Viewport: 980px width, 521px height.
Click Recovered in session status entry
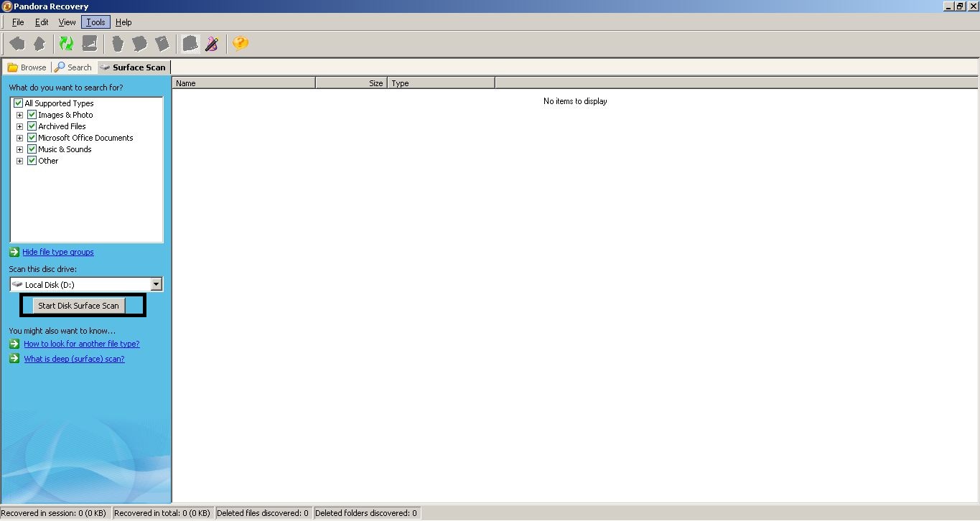(55, 513)
